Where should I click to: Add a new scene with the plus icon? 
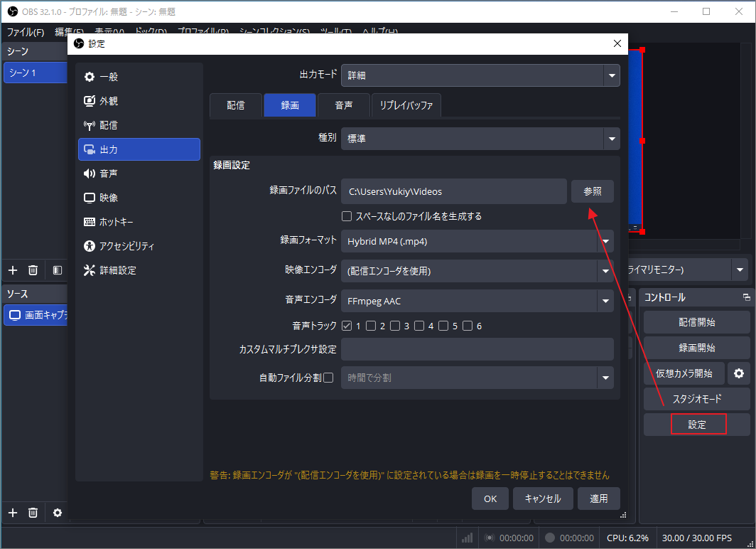(12, 270)
